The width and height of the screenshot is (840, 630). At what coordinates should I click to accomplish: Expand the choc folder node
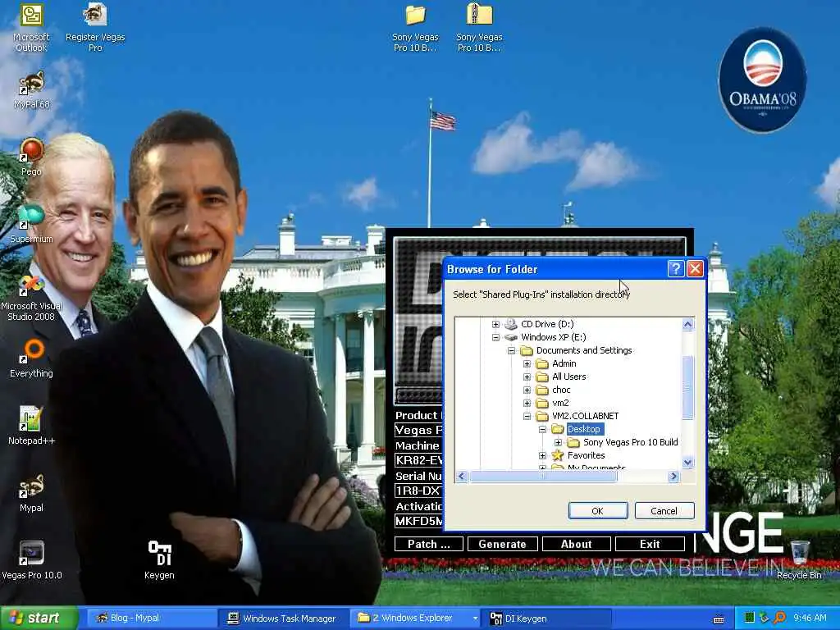[527, 390]
